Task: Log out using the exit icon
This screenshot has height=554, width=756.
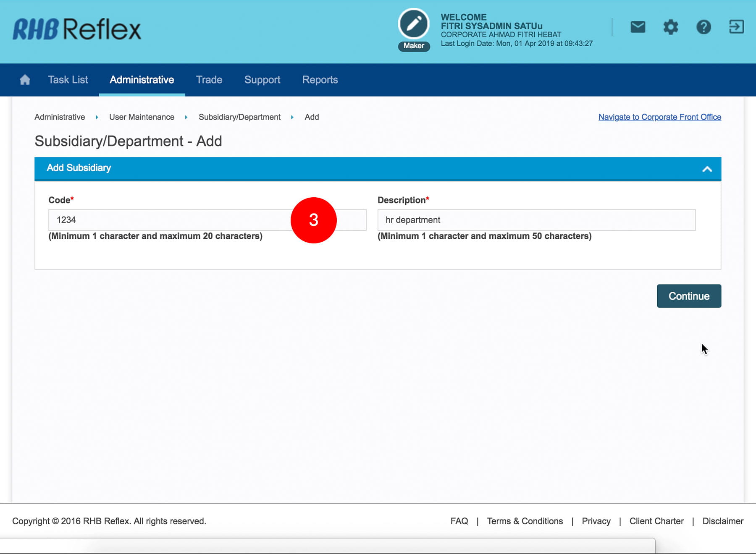Action: click(736, 27)
